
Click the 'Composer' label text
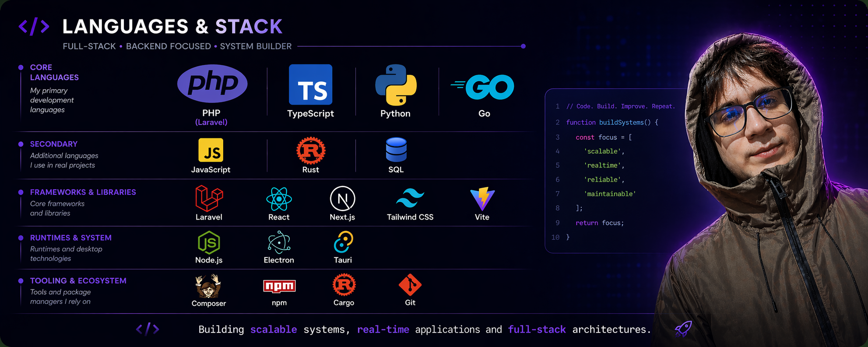tap(209, 303)
